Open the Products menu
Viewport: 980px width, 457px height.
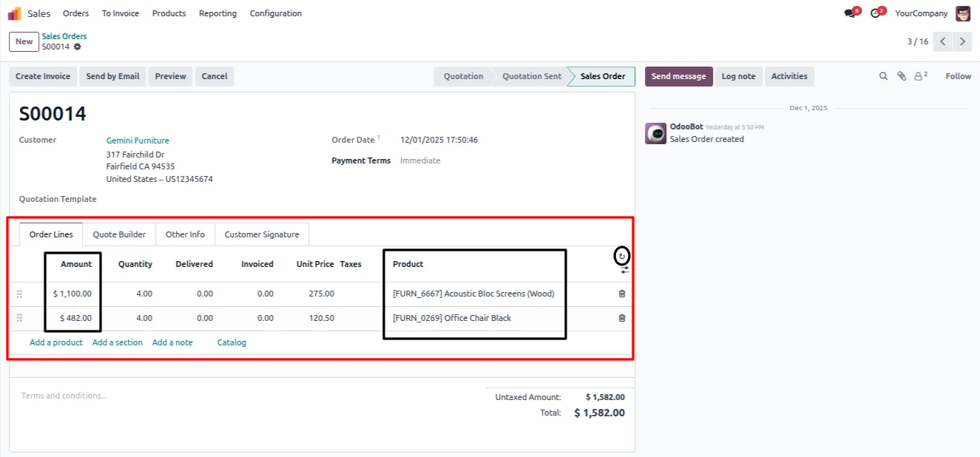tap(169, 13)
